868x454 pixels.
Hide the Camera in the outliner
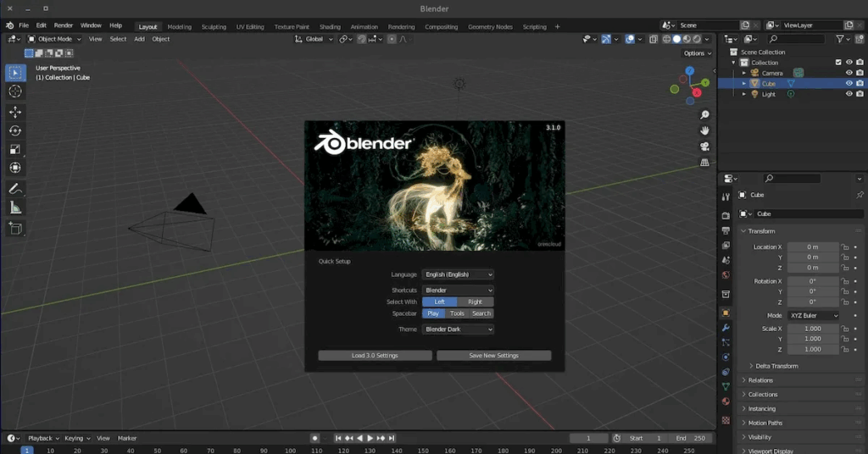849,73
